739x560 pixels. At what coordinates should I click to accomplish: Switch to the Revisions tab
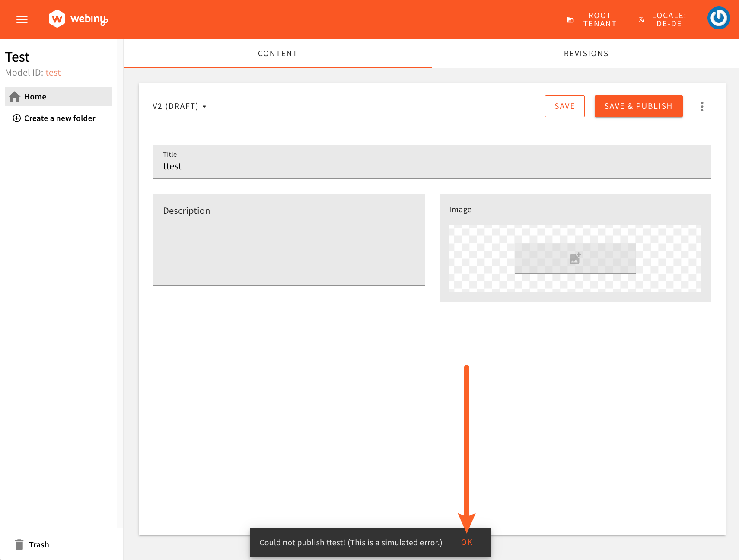pyautogui.click(x=586, y=54)
